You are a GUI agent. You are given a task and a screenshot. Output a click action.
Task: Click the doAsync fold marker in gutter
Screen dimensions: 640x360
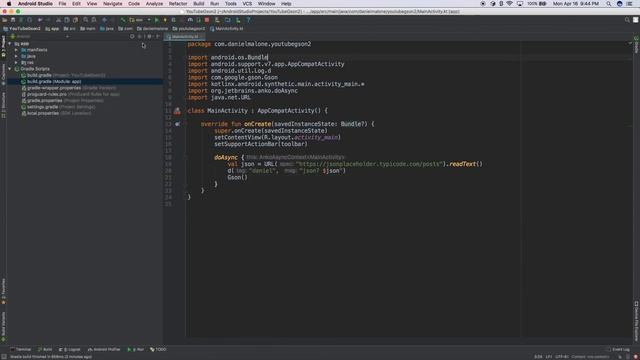[185, 157]
